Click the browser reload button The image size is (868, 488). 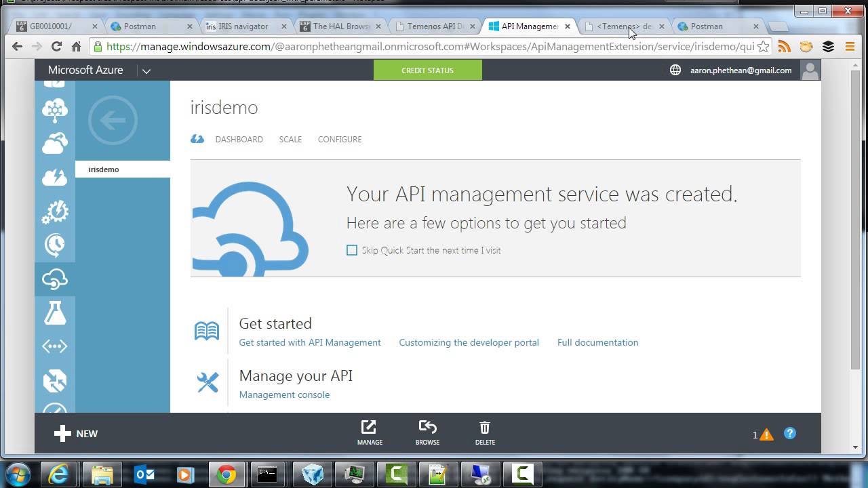[56, 47]
